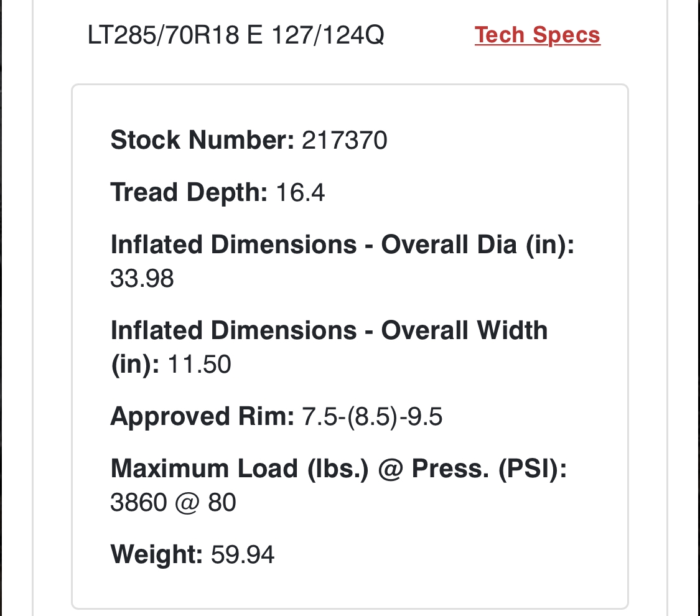Open the Tech Specs link
The image size is (700, 616).
click(x=538, y=35)
